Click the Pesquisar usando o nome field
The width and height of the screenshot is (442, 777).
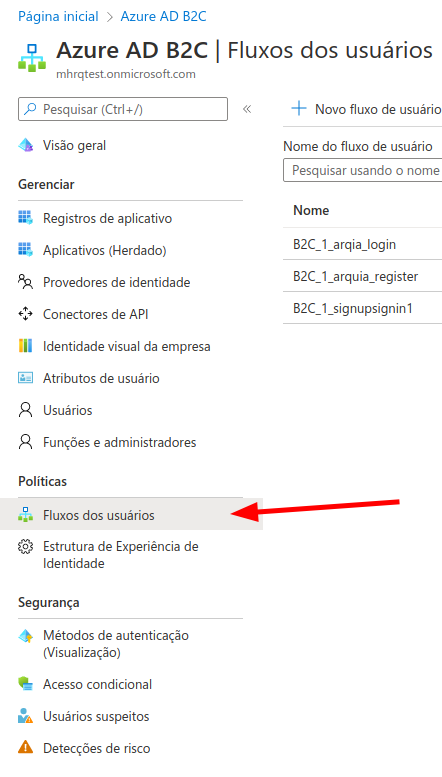pyautogui.click(x=363, y=170)
